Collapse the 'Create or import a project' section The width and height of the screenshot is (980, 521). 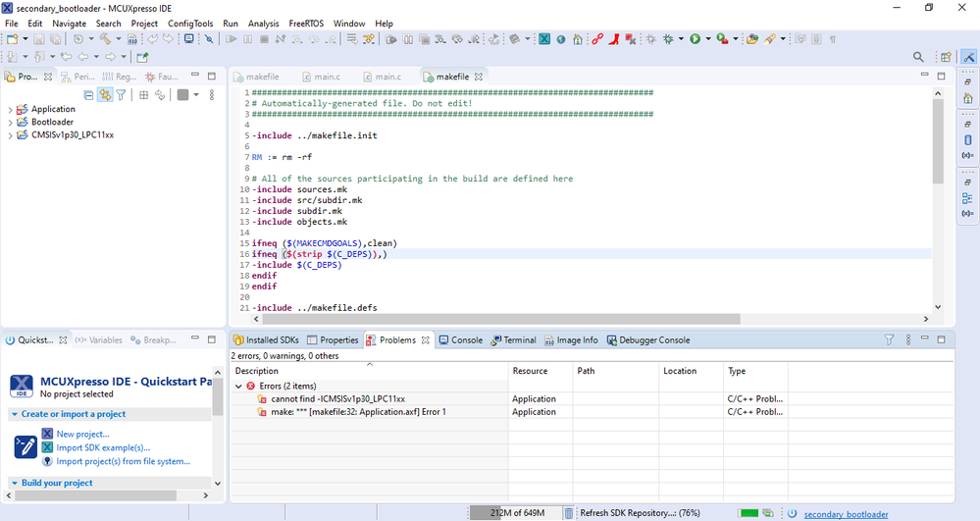15,414
